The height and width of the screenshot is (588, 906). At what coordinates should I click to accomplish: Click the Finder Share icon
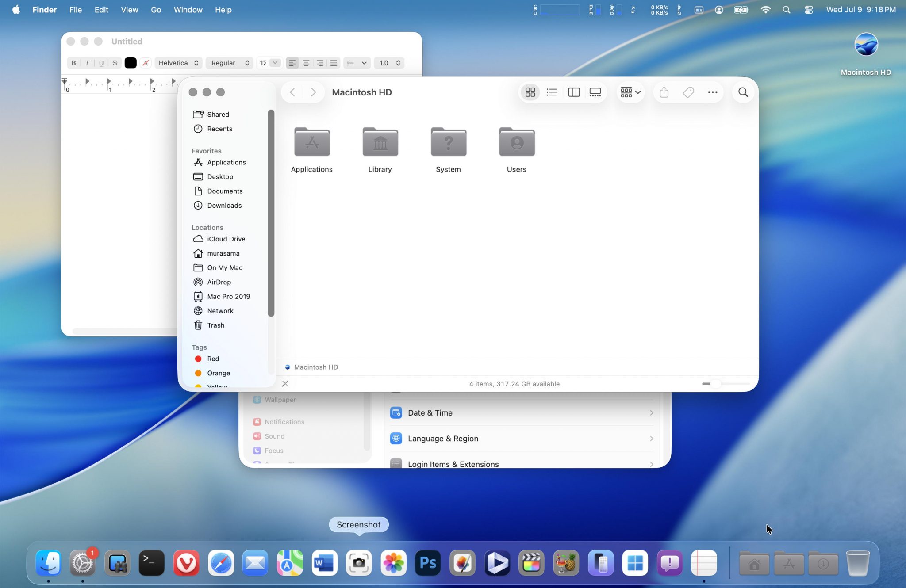[x=664, y=92]
